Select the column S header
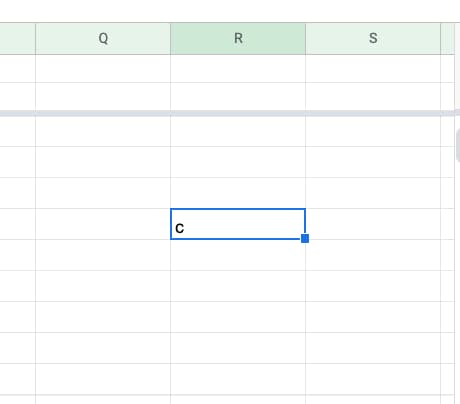The width and height of the screenshot is (460, 404). click(x=373, y=39)
